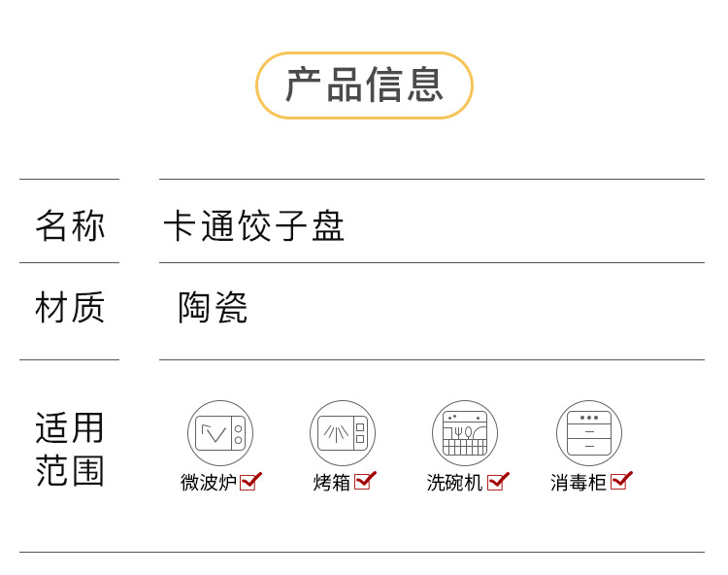
Task: Toggle the 微波炉 checkbox
Action: 249,482
